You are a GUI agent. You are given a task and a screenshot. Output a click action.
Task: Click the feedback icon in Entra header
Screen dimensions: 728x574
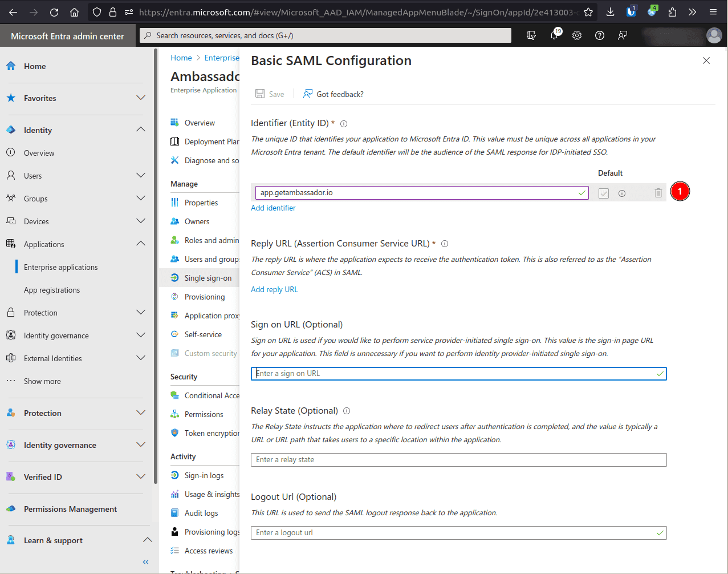click(x=623, y=35)
